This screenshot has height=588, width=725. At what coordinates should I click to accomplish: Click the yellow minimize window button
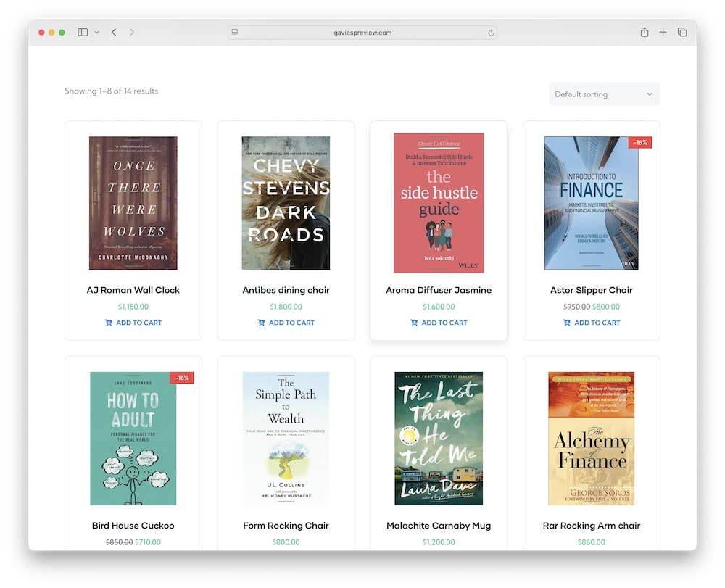pyautogui.click(x=51, y=33)
